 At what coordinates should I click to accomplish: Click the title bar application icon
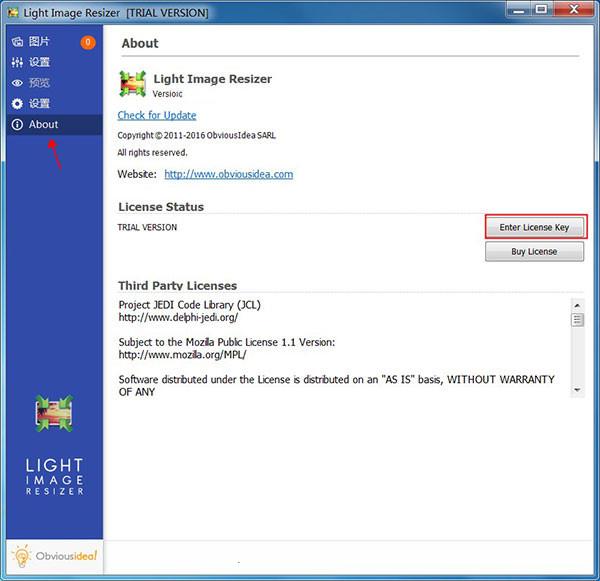point(13,13)
